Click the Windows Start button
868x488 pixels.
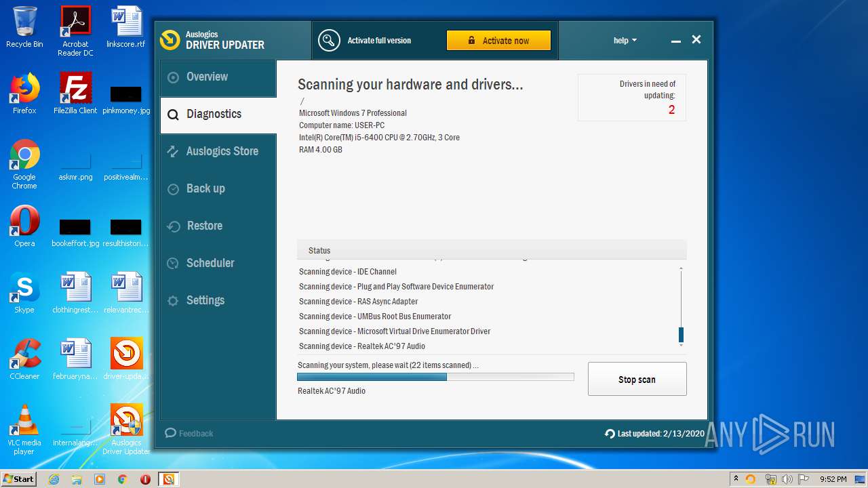[19, 479]
